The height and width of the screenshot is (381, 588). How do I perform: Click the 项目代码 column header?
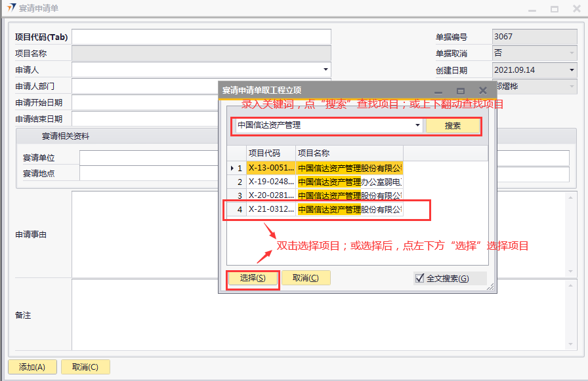pos(270,153)
